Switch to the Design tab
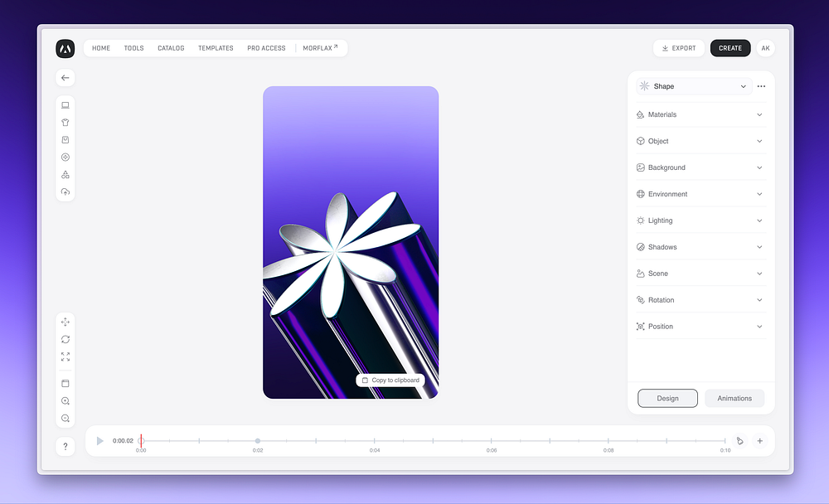The image size is (829, 504). 667,398
